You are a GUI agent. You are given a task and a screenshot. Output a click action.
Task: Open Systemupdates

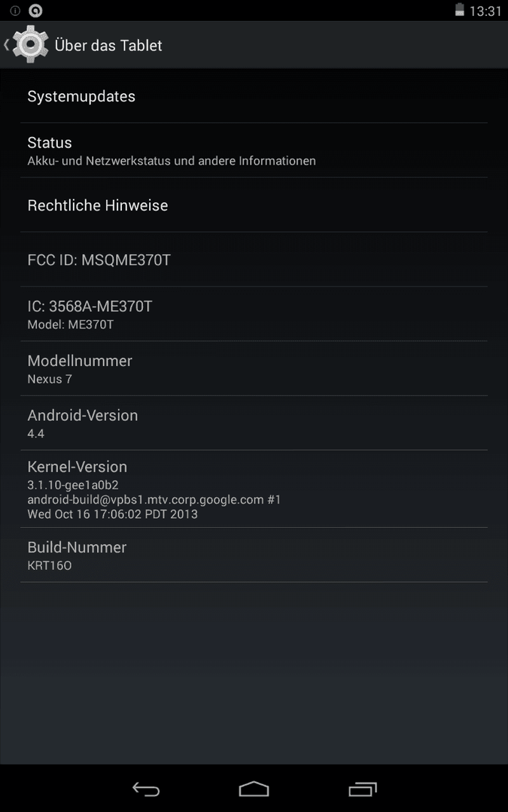[254, 95]
